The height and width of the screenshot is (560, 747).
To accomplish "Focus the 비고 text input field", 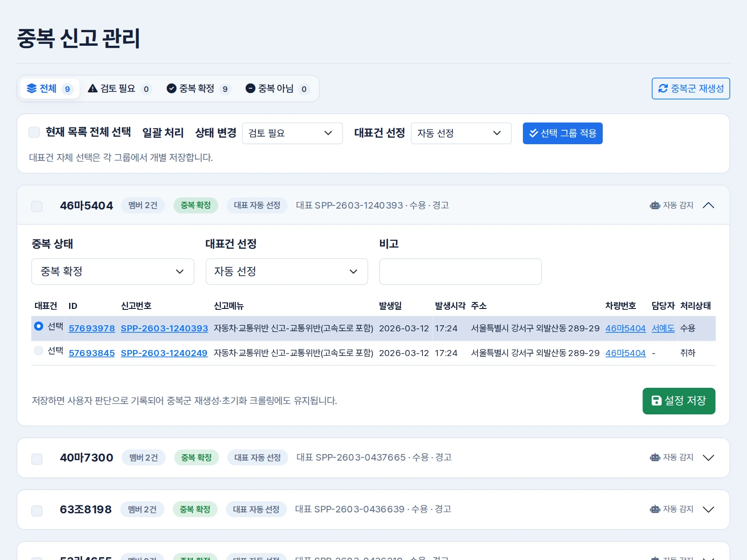I will (x=460, y=272).
